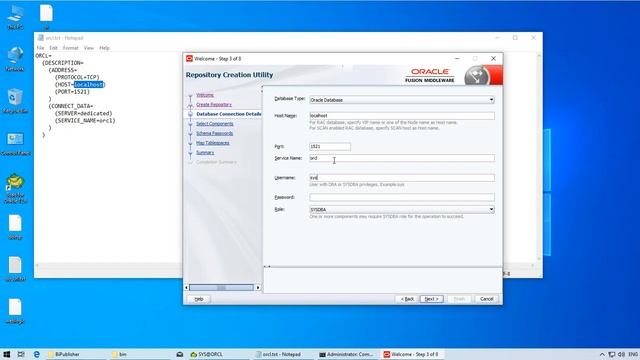Go to the Map Tablespaces step link

213,143
